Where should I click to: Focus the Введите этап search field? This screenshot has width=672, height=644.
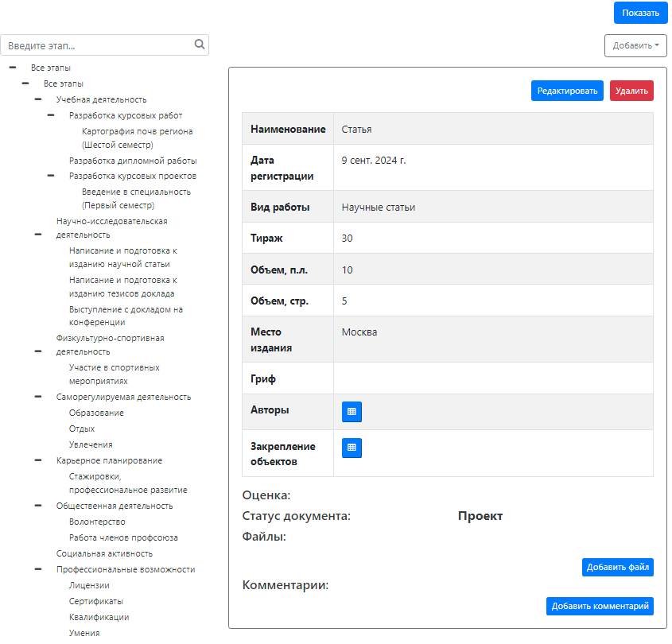coord(104,45)
